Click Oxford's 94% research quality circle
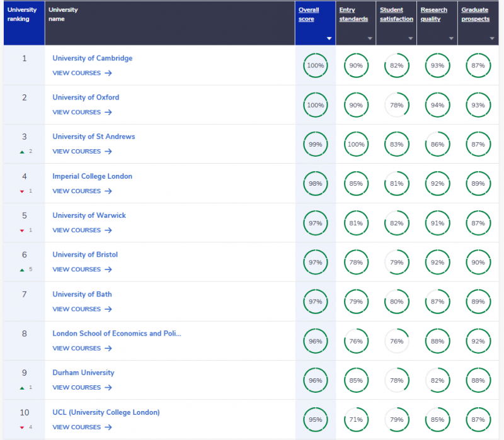 [x=437, y=105]
